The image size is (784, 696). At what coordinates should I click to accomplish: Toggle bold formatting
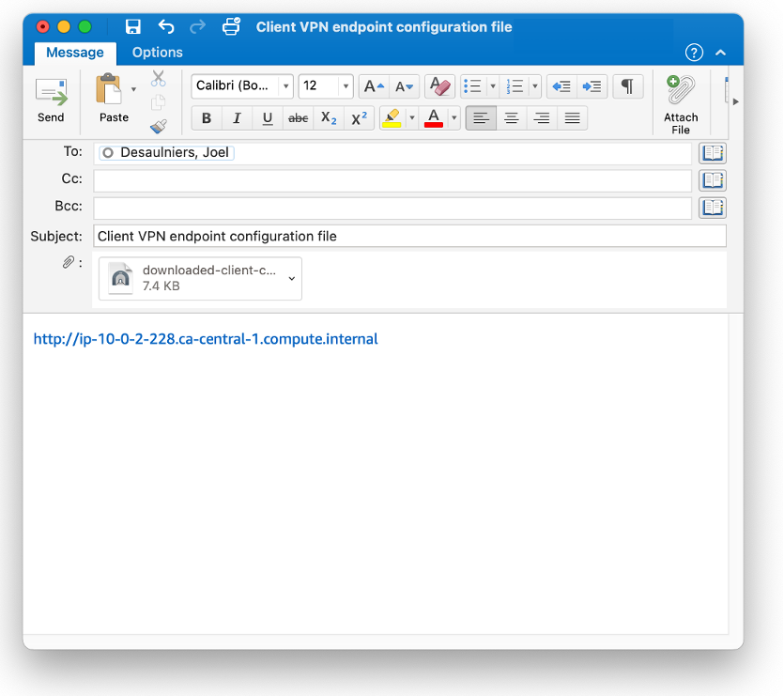(206, 117)
